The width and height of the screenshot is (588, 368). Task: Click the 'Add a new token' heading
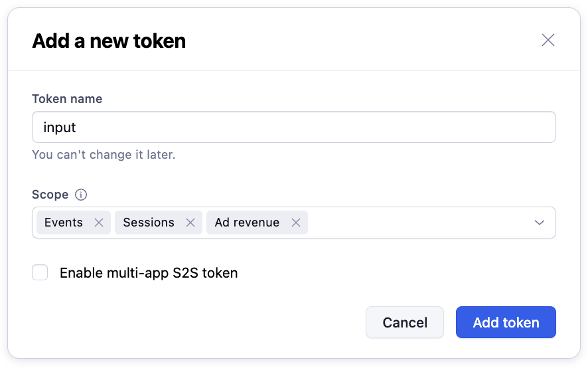tap(109, 41)
